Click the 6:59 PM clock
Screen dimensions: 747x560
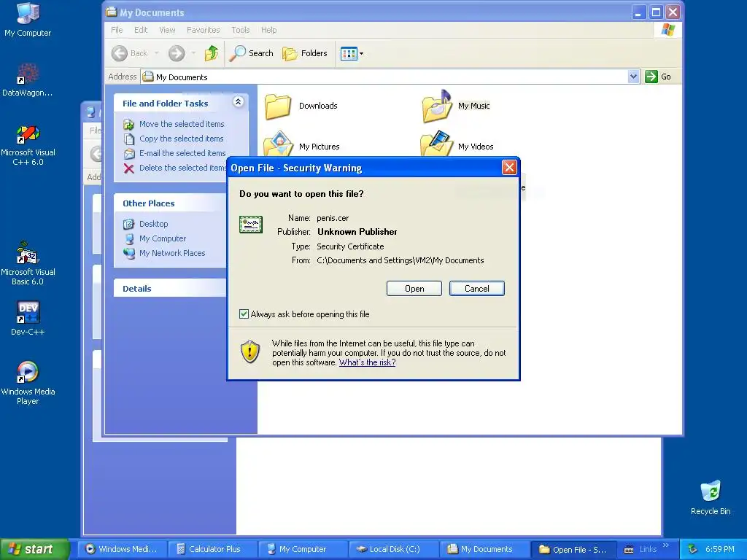[x=719, y=550]
